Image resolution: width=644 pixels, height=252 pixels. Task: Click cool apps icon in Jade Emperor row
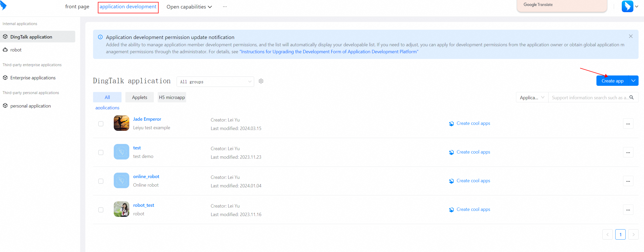click(x=451, y=124)
